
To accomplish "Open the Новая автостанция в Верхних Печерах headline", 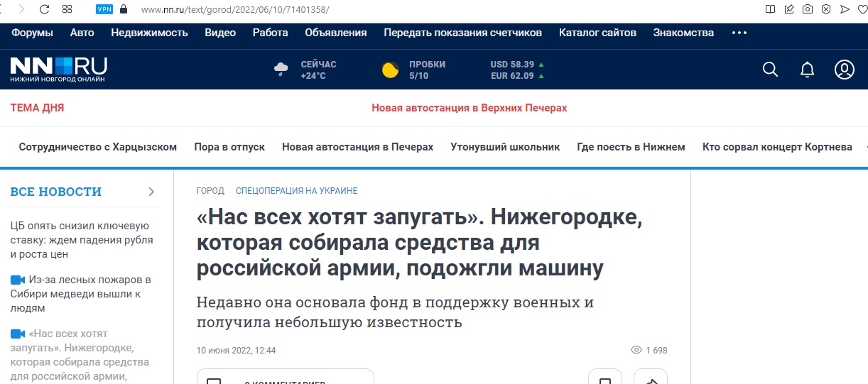I will point(469,108).
